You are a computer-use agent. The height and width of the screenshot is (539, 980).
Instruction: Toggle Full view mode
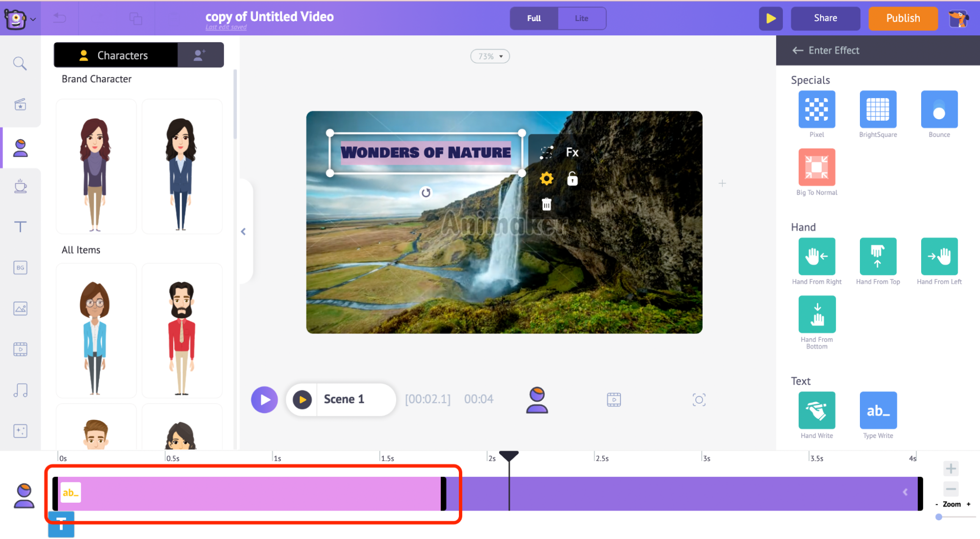point(534,18)
